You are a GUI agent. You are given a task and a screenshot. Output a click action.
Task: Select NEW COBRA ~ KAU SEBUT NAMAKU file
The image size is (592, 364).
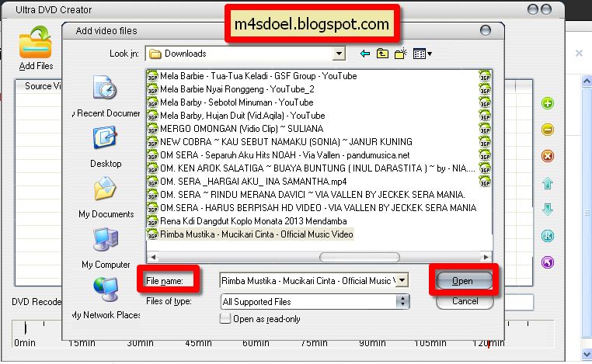point(286,142)
